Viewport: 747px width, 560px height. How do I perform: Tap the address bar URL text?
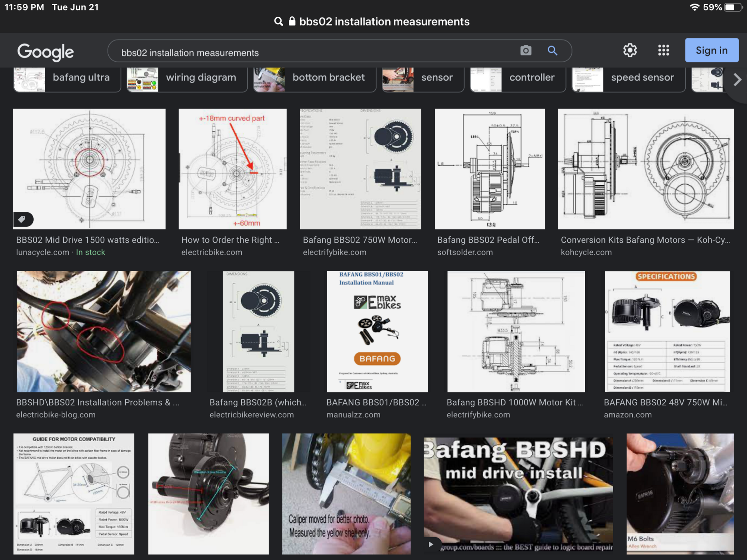(384, 22)
